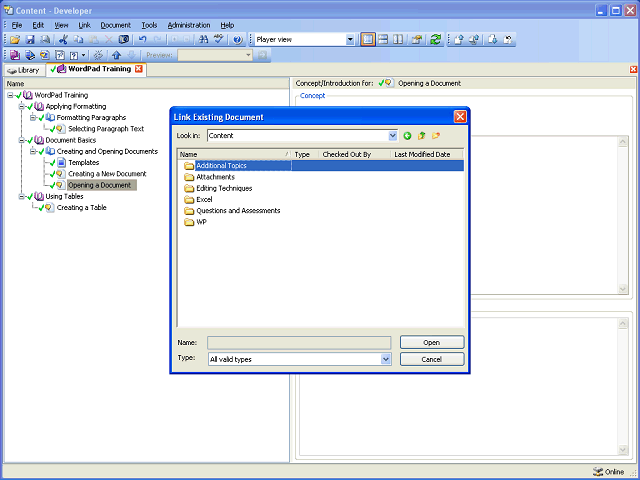Select the Excel folder
Viewport: 640px width, 480px height.
pos(204,200)
